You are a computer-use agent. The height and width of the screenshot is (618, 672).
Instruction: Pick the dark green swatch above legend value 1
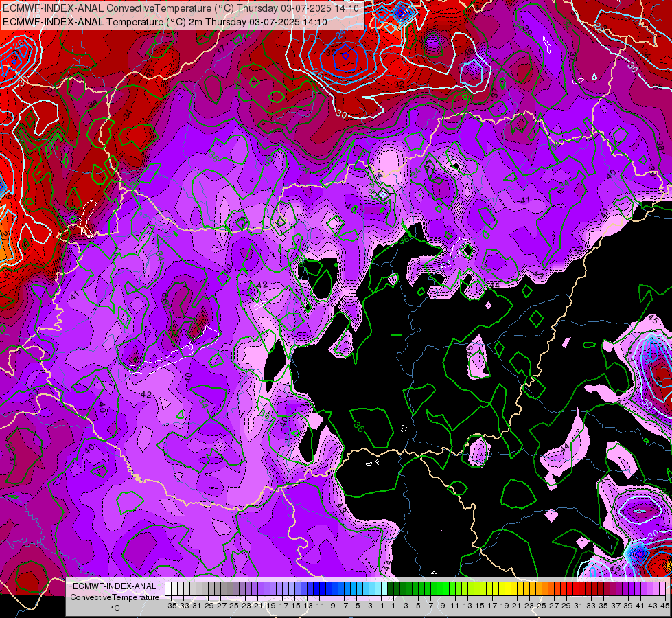click(391, 588)
